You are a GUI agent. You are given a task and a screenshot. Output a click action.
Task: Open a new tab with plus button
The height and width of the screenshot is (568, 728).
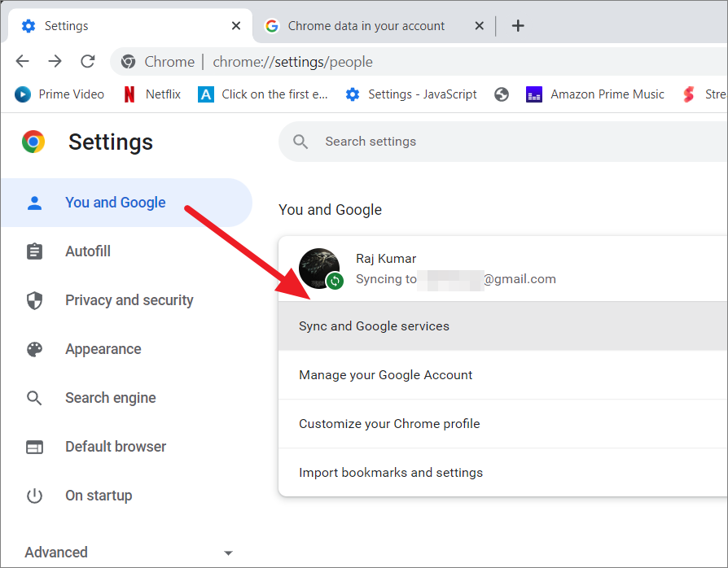tap(518, 26)
